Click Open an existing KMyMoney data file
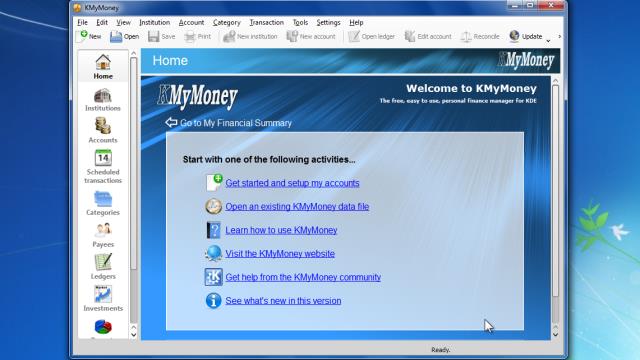The image size is (640, 360). pos(297,207)
